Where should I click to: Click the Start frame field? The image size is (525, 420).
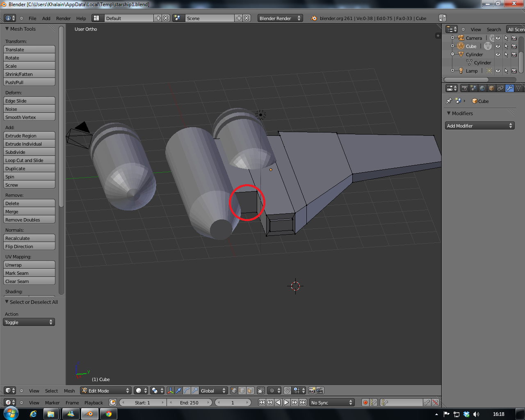[142, 402]
